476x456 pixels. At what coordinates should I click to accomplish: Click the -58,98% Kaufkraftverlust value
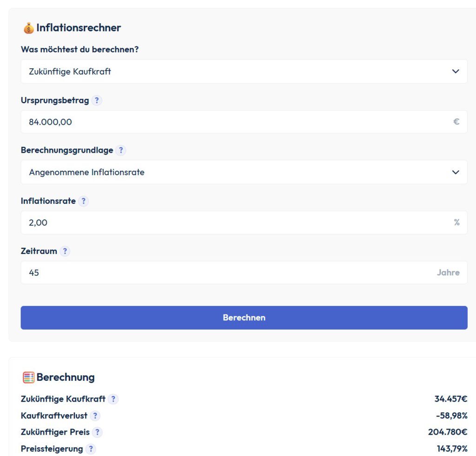(451, 416)
